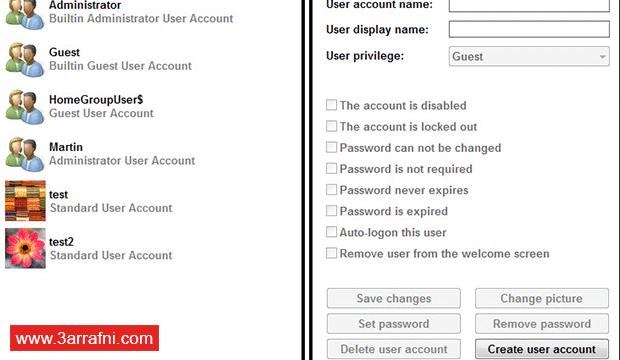Click the Change picture button
Image resolution: width=620 pixels, height=360 pixels.
point(542,298)
